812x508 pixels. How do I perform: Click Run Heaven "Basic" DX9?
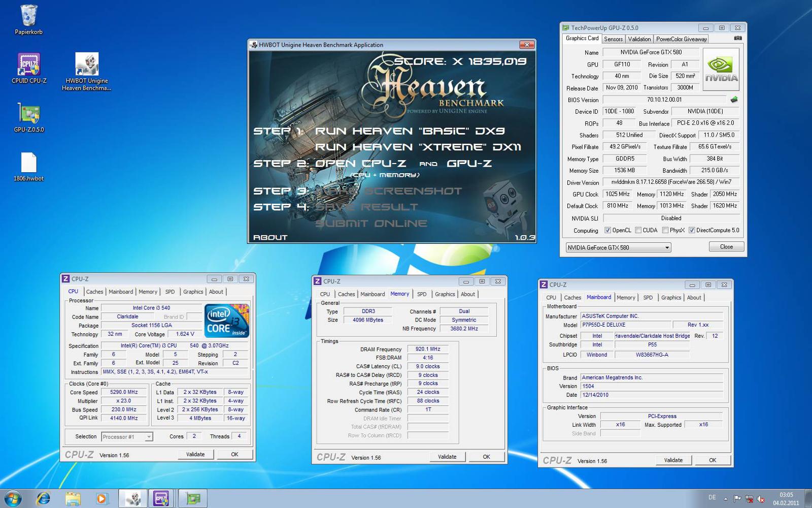click(x=410, y=131)
